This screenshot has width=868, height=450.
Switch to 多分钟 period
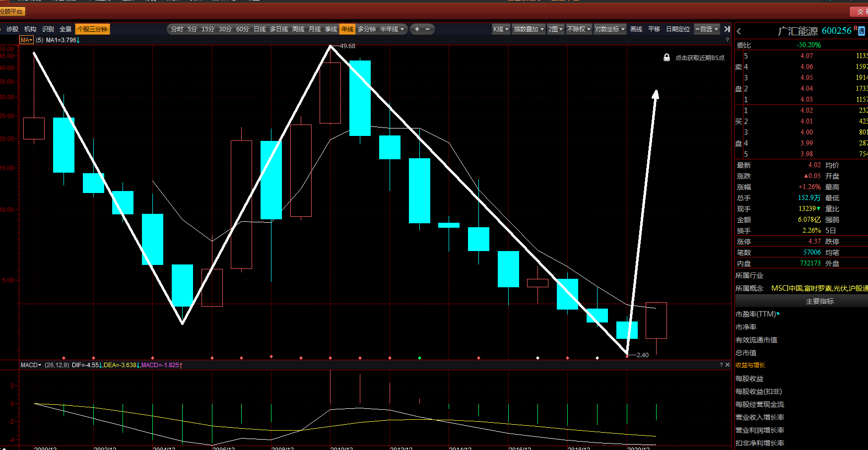pyautogui.click(x=367, y=29)
